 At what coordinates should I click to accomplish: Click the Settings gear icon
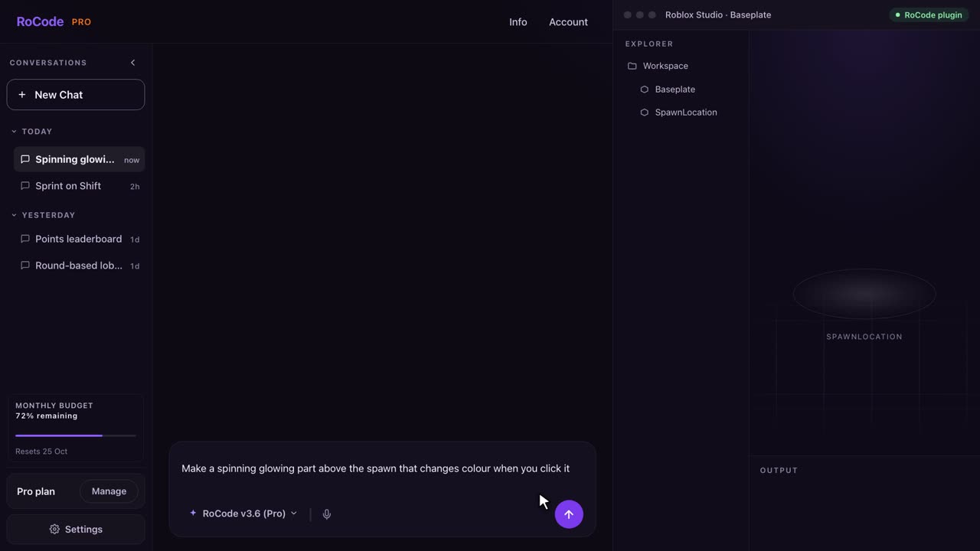click(54, 530)
